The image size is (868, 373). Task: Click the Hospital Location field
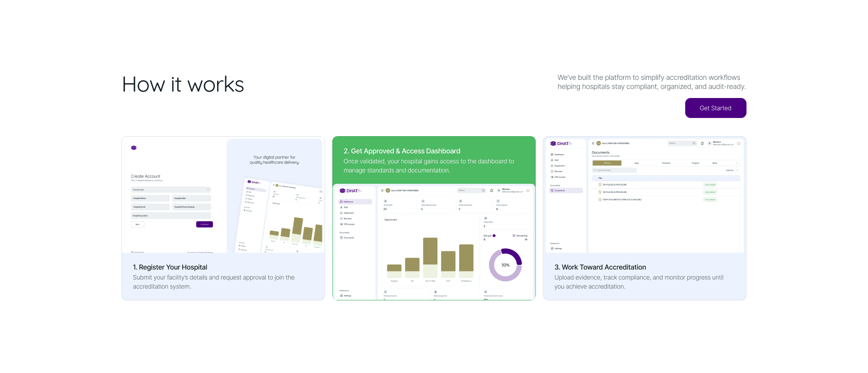(171, 216)
